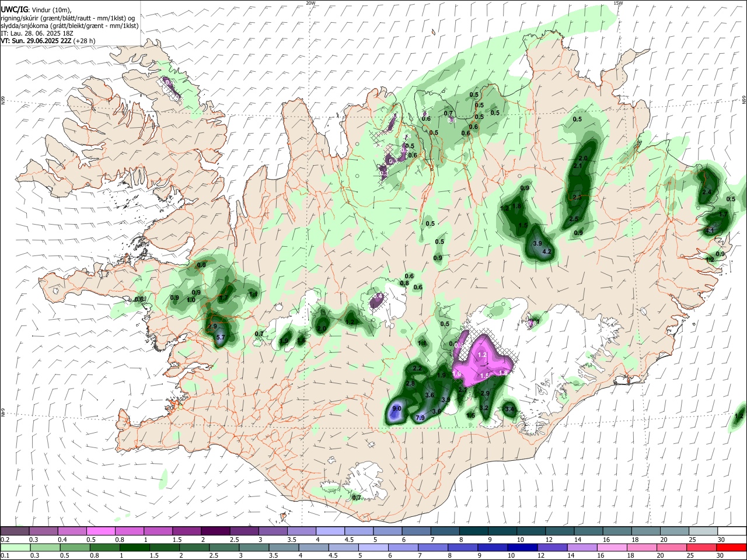747x560 pixels.
Task: Pick the deep navy 10–12 rain legend swatch
Action: (x=522, y=547)
